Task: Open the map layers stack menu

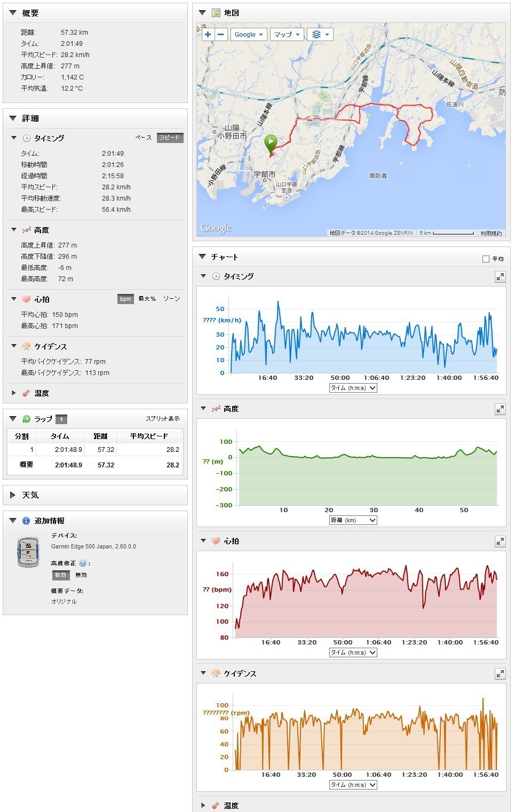Action: pyautogui.click(x=320, y=35)
